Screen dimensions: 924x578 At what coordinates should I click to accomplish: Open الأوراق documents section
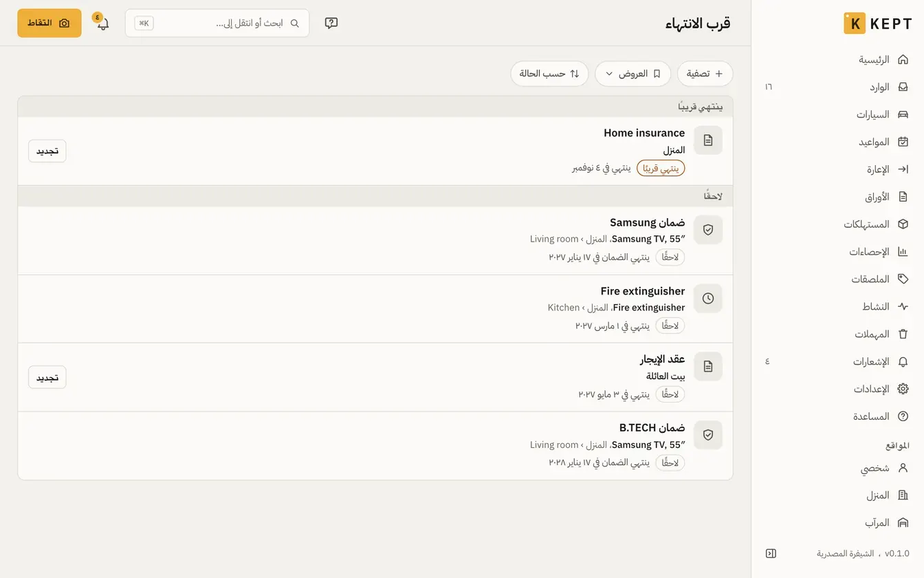(837, 197)
